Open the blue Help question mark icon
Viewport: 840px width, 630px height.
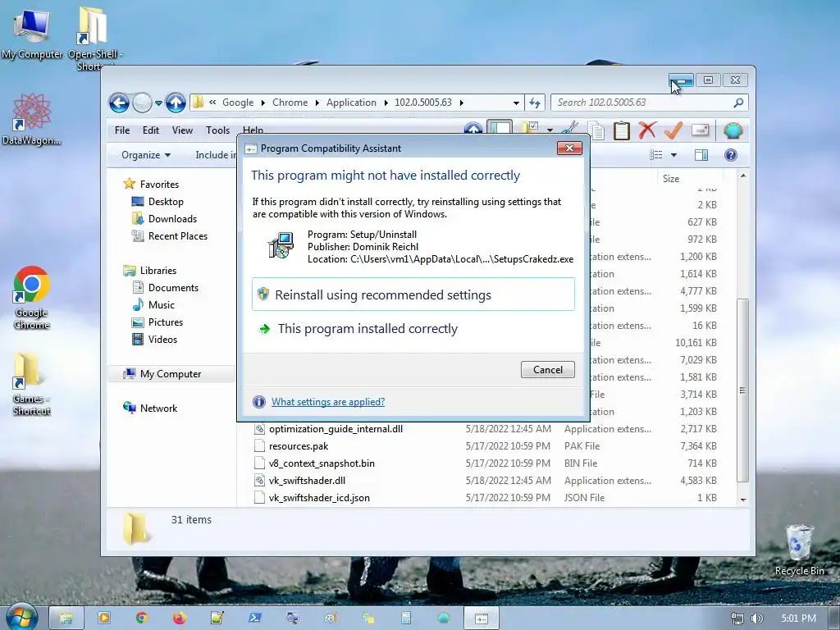click(x=731, y=155)
